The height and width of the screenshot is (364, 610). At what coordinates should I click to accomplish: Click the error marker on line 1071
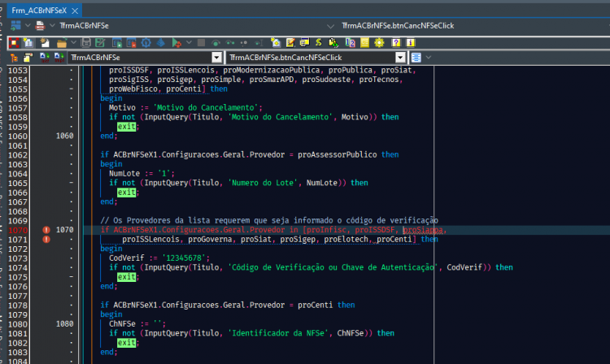point(46,240)
